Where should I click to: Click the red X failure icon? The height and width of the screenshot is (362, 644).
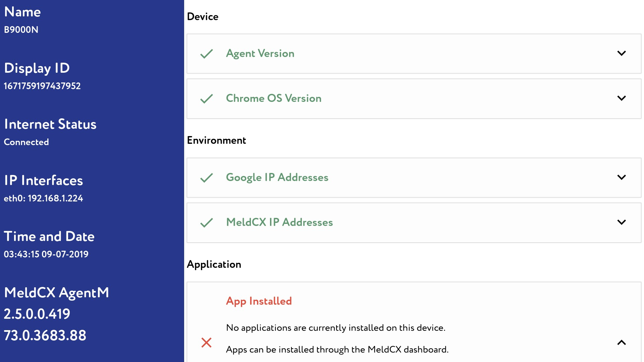point(206,343)
